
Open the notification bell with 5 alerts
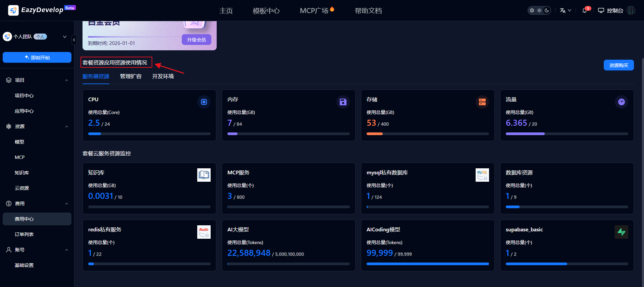(585, 10)
